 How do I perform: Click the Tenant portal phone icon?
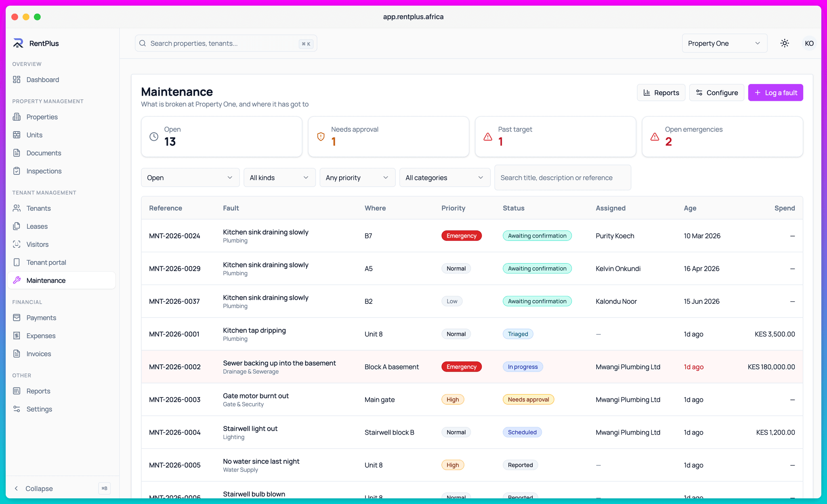17,262
